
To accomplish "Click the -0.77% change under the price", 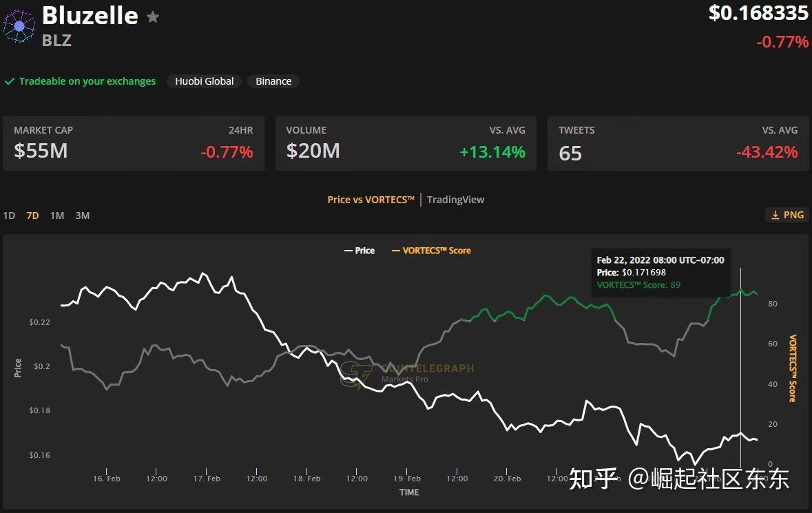I will (782, 42).
